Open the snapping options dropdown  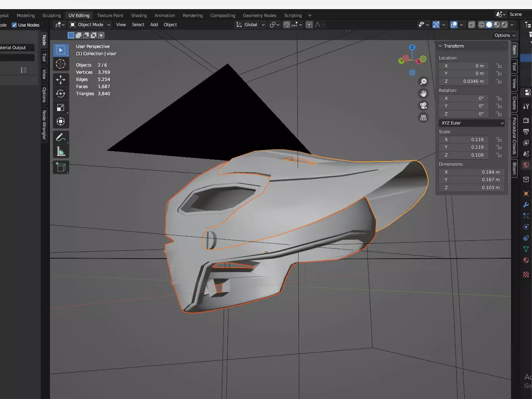click(x=297, y=25)
